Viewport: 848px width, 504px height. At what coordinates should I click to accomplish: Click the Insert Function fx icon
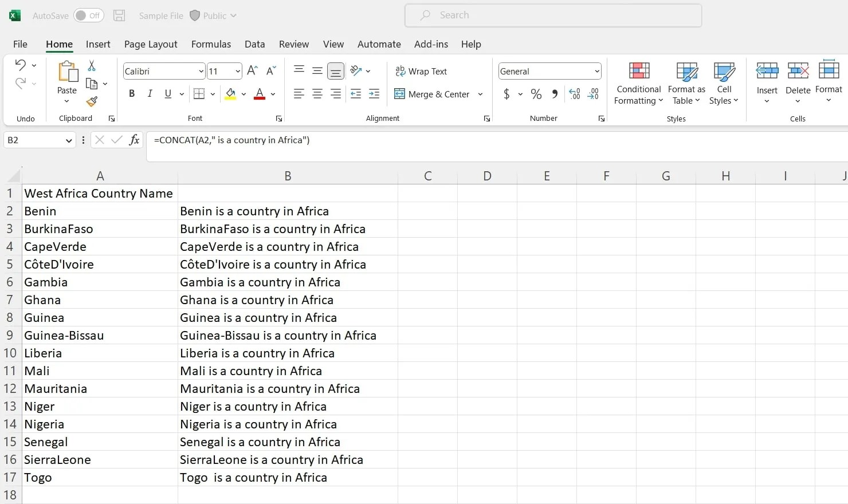click(134, 140)
